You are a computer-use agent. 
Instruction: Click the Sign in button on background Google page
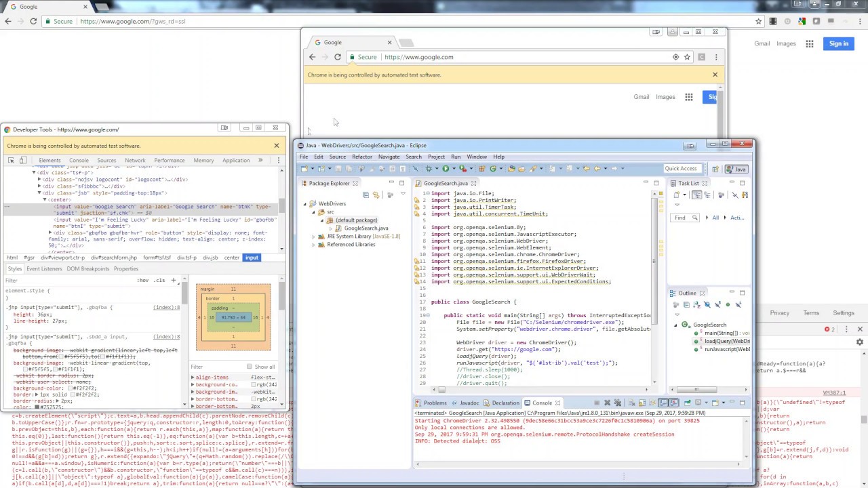tap(839, 44)
